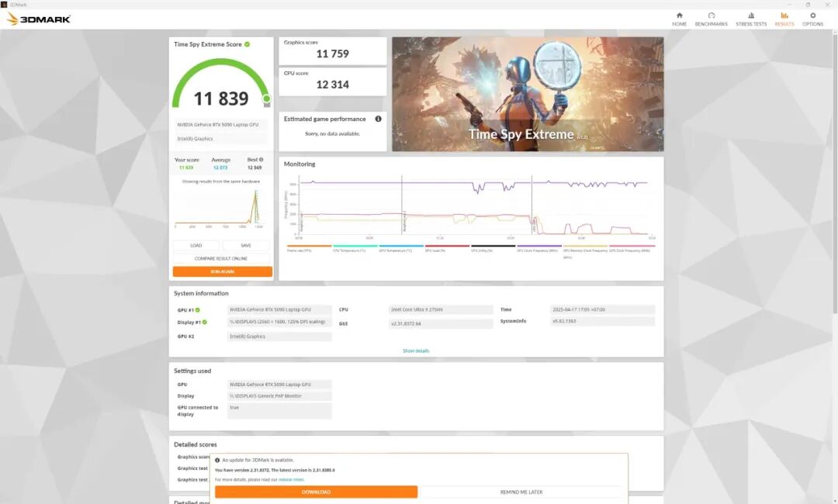Click the Graphics score value 11 759

coord(332,54)
